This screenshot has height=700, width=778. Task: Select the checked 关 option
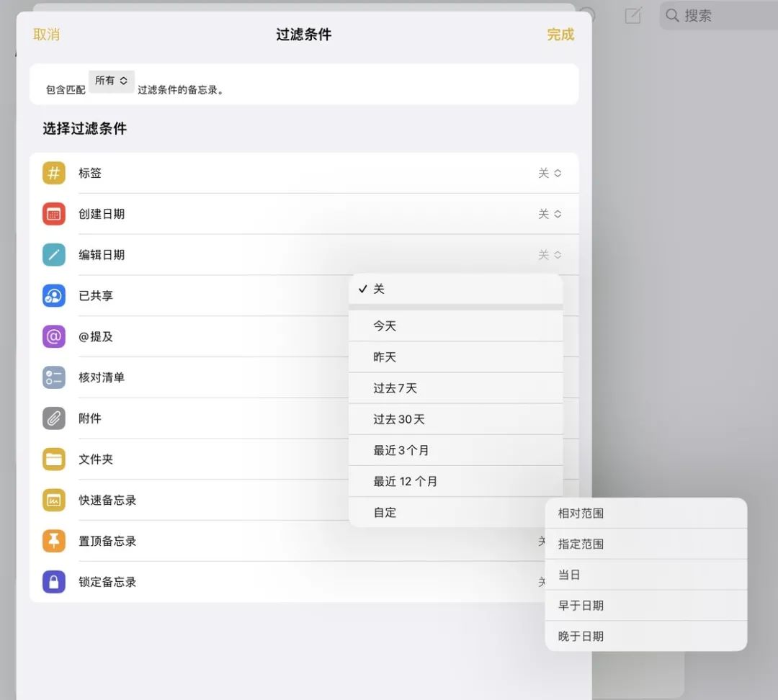[455, 289]
